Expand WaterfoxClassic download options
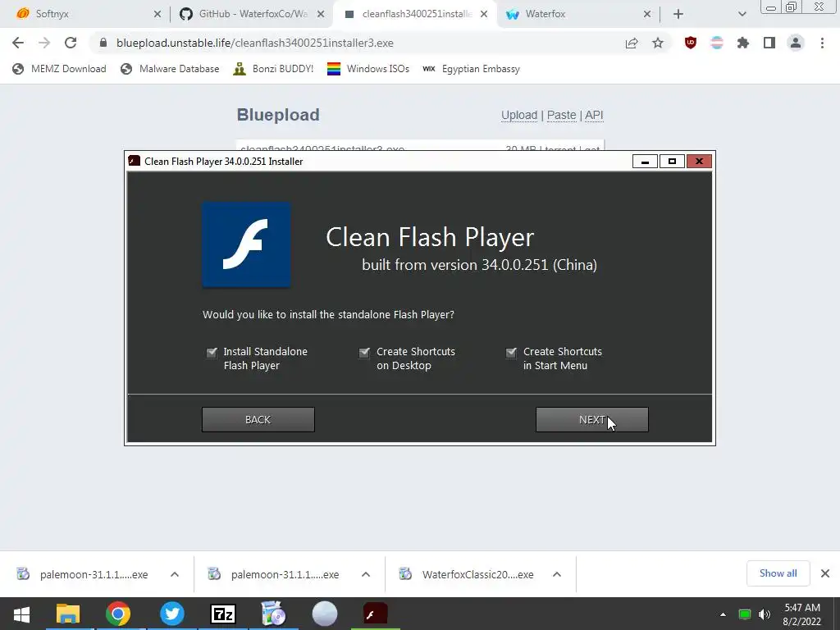This screenshot has width=840, height=630. click(x=557, y=574)
